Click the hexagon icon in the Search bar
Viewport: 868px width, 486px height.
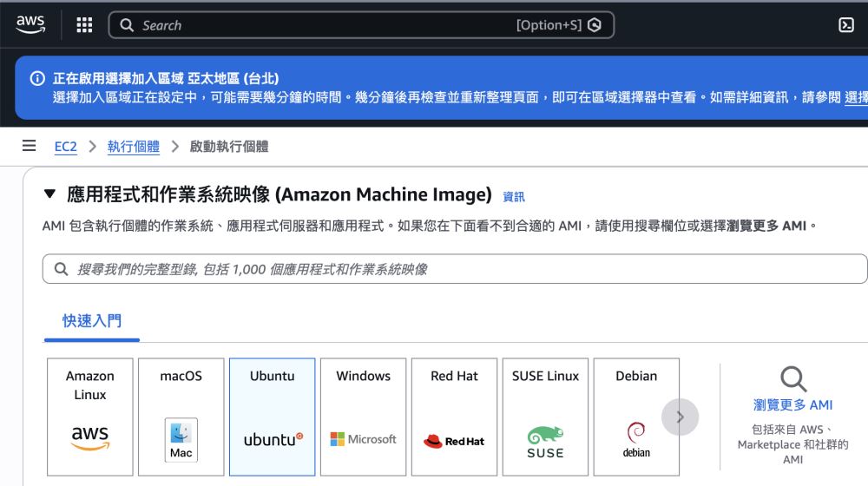coord(594,25)
